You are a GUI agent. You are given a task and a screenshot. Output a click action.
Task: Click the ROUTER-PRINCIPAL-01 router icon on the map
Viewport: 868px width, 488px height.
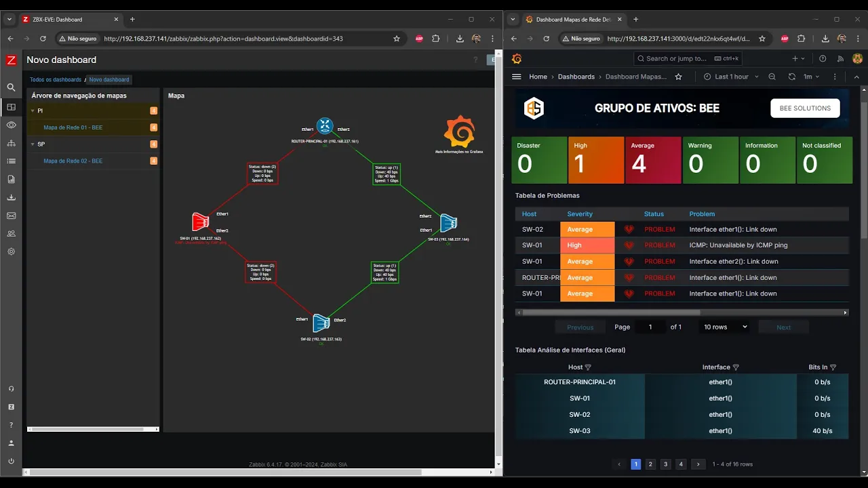tap(325, 126)
